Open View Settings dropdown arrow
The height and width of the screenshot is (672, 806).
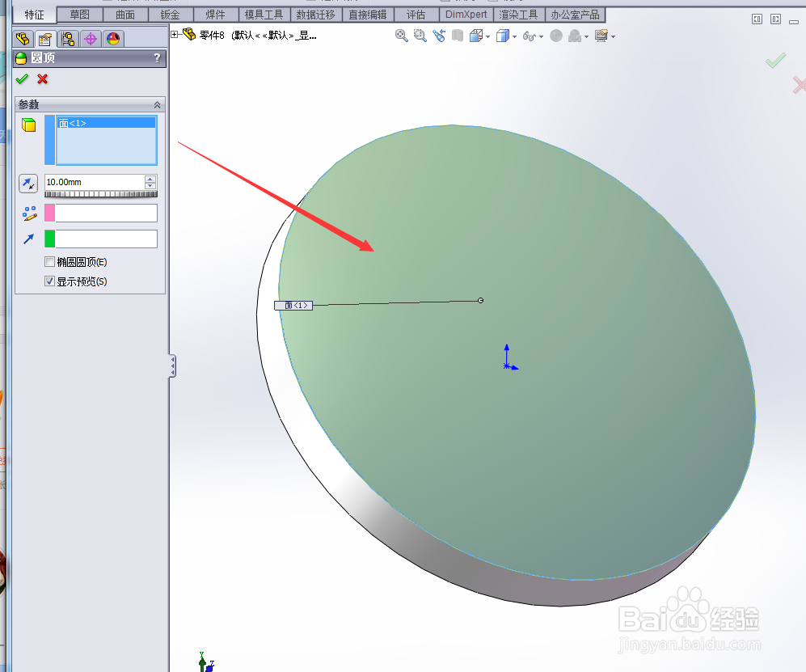pos(614,36)
